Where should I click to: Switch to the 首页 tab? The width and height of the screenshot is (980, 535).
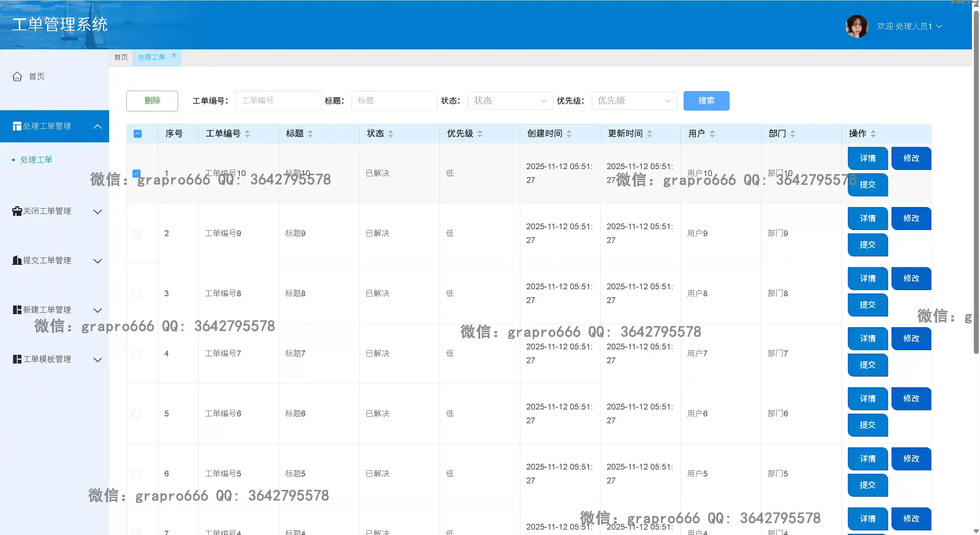[x=121, y=57]
